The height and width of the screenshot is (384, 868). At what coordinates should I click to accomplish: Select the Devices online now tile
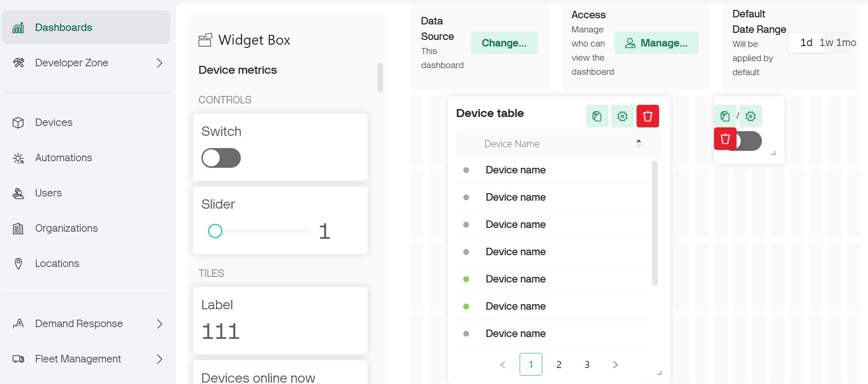tap(280, 372)
